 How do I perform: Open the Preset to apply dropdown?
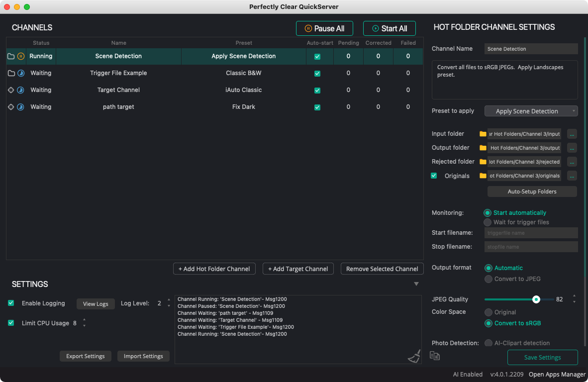click(x=531, y=111)
